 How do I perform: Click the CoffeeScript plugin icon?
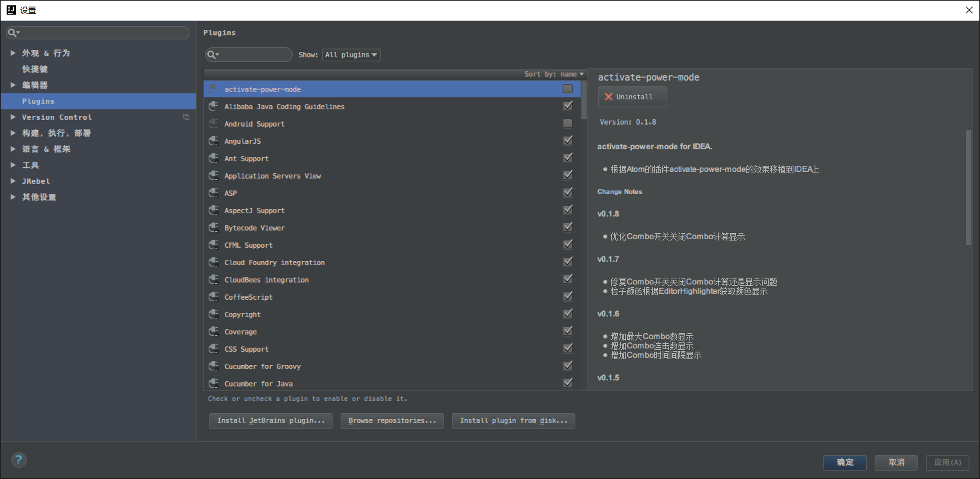click(x=213, y=297)
